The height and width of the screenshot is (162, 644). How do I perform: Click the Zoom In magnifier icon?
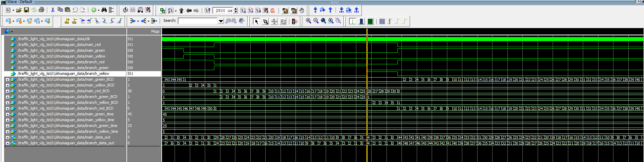(308, 21)
